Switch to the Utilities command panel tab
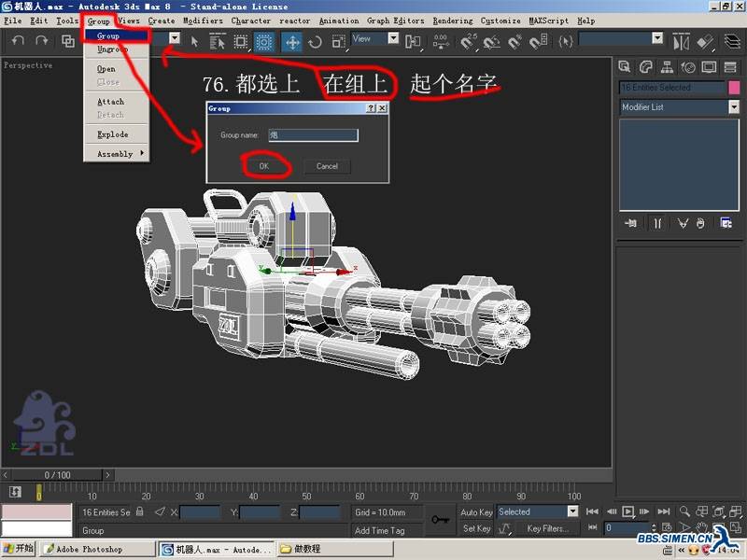The height and width of the screenshot is (560, 747). click(x=730, y=67)
